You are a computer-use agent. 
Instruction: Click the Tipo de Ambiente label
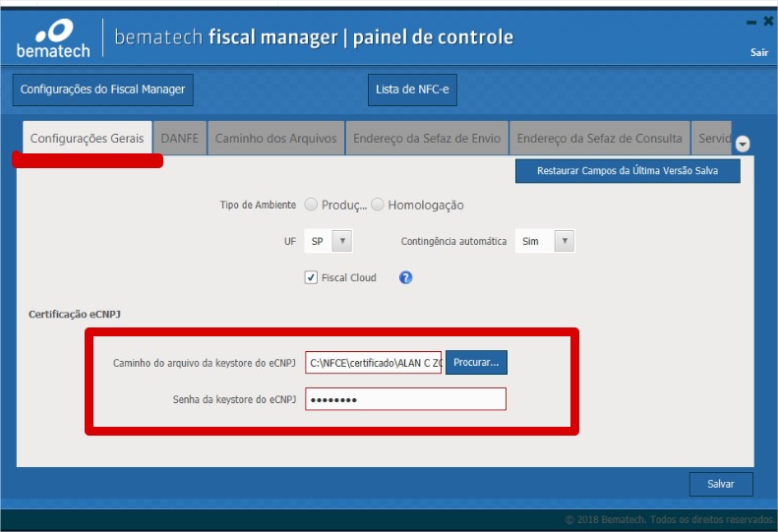[x=258, y=205]
